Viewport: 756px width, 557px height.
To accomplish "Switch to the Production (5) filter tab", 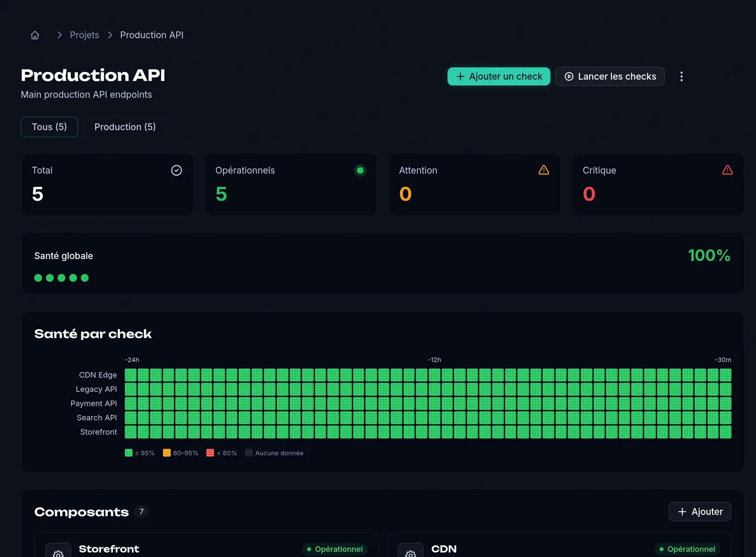I will click(125, 127).
